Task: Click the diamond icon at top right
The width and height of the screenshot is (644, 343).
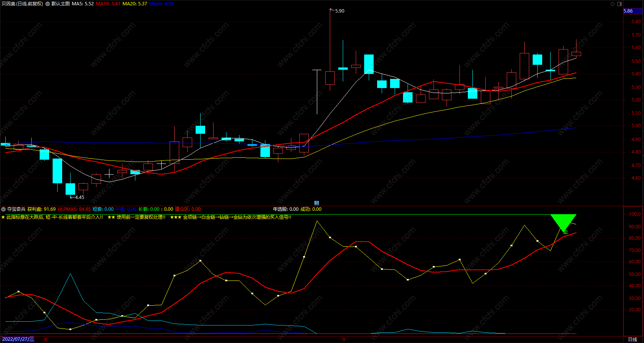Action: point(613,4)
